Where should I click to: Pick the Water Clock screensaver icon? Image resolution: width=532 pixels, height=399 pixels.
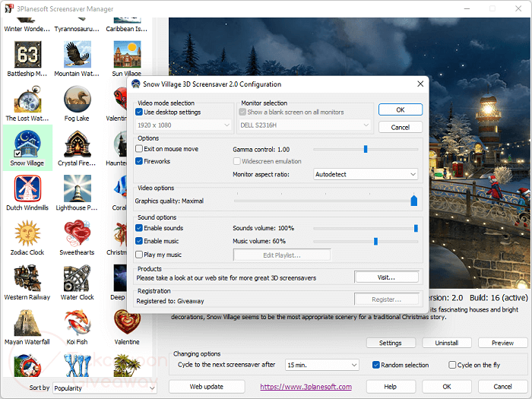click(77, 278)
